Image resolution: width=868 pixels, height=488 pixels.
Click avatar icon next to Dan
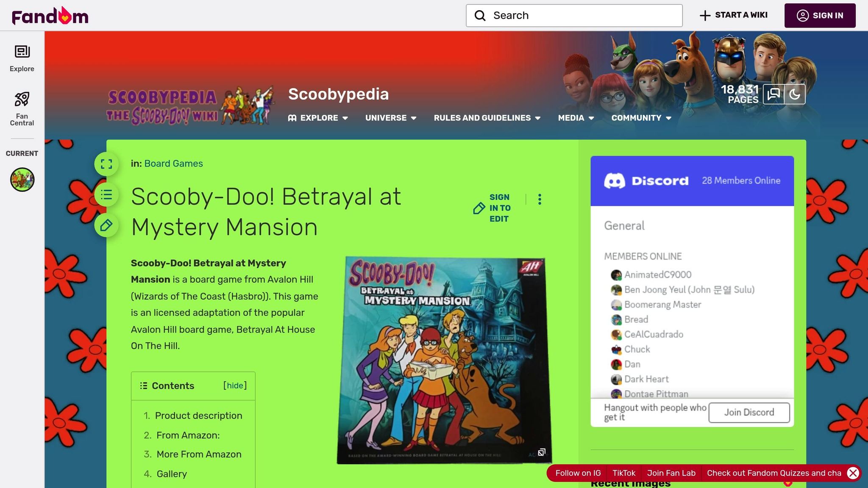(616, 364)
